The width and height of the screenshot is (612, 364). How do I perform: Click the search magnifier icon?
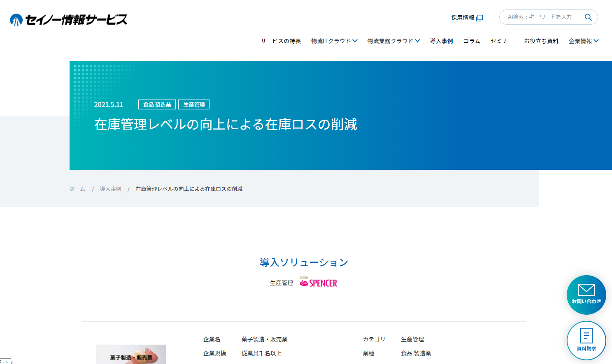click(x=588, y=17)
